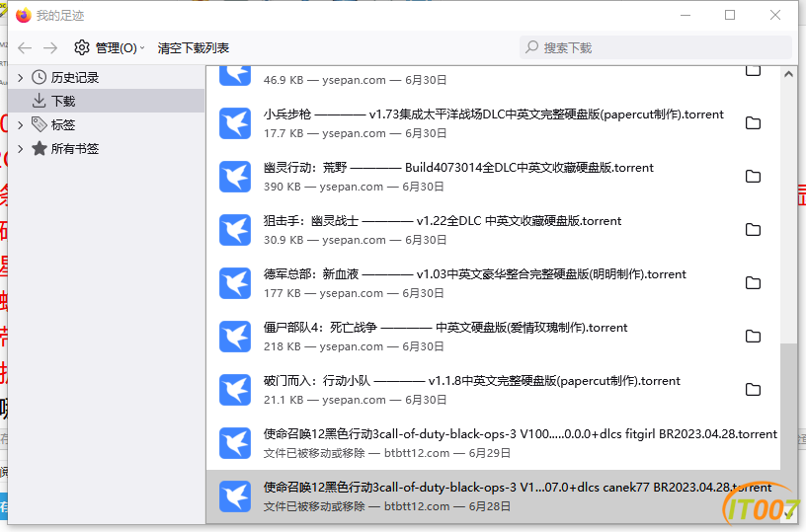This screenshot has height=532, width=806.
Task: Select 所有书签 in the sidebar
Action: [74, 149]
